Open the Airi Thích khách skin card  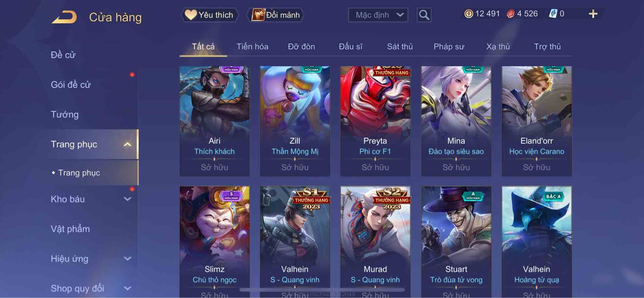click(x=214, y=121)
